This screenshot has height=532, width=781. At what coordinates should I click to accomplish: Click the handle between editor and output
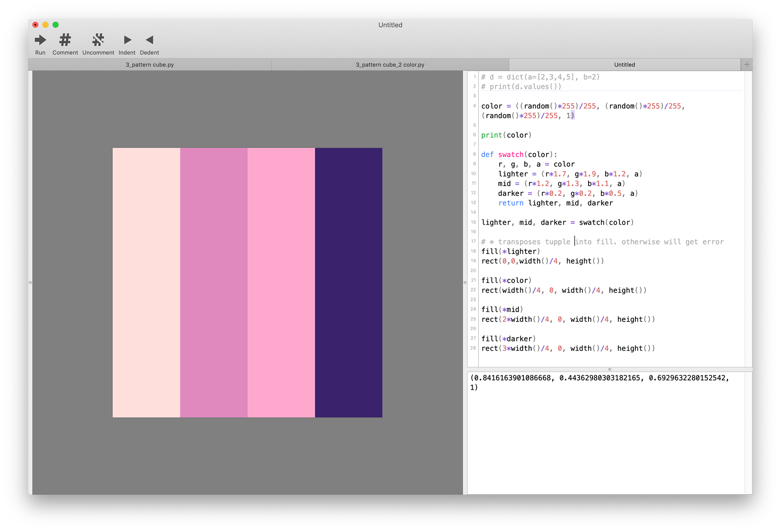pyautogui.click(x=609, y=369)
